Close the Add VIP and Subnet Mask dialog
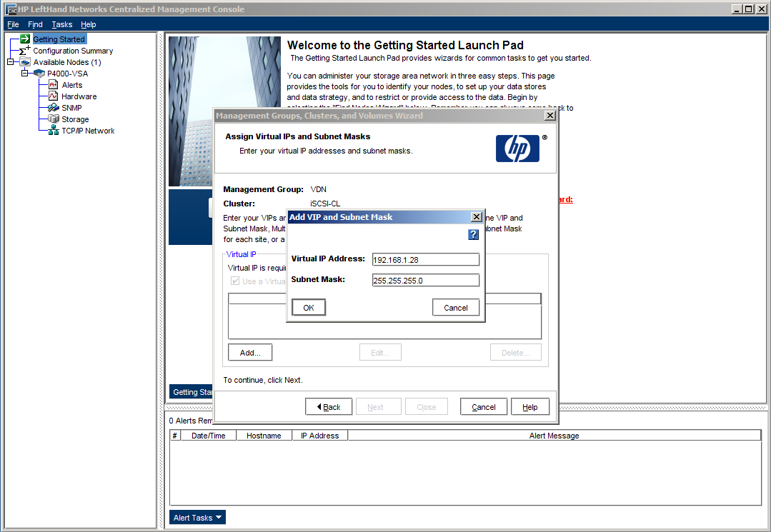Viewport: 771px width, 532px height. pos(477,217)
